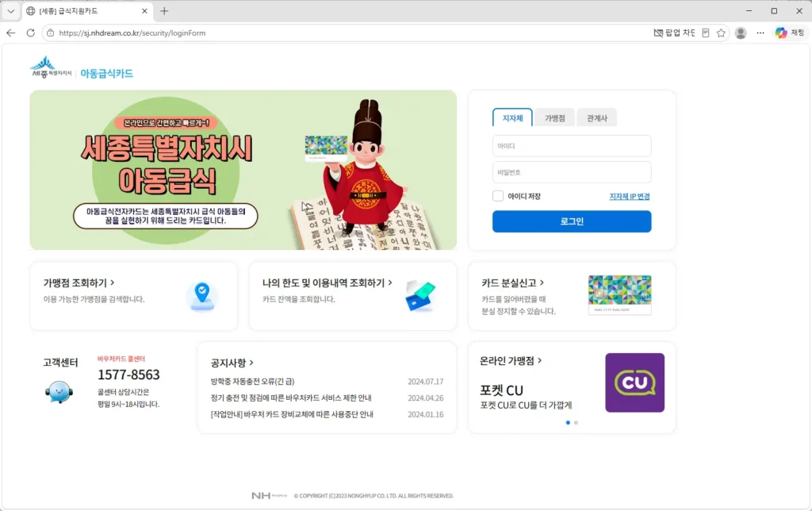This screenshot has width=812, height=511.
Task: Click the browser address bar URL
Action: (x=132, y=33)
